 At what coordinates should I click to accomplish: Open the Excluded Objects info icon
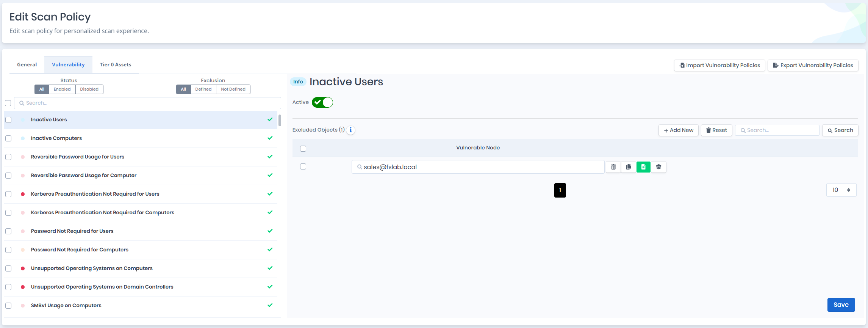pyautogui.click(x=351, y=130)
